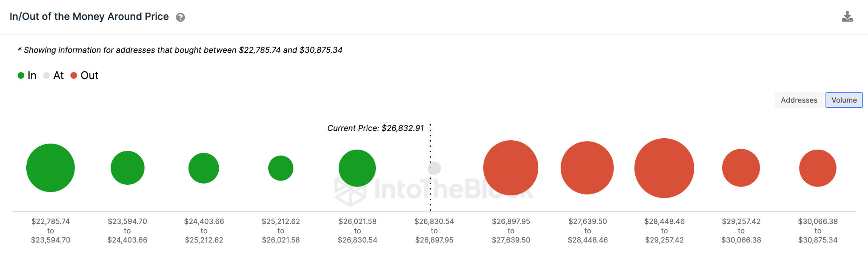Click the export icon in top-right corner

[848, 16]
